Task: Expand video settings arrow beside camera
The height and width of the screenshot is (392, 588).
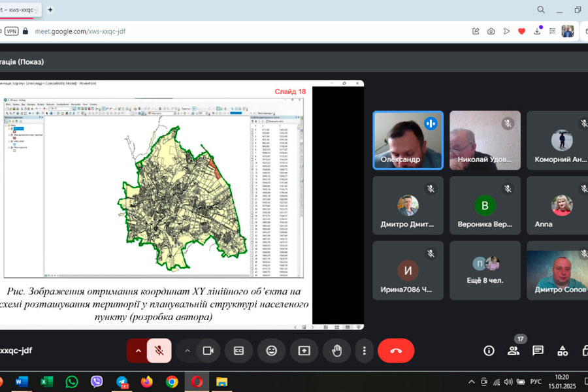Action: coord(188,351)
